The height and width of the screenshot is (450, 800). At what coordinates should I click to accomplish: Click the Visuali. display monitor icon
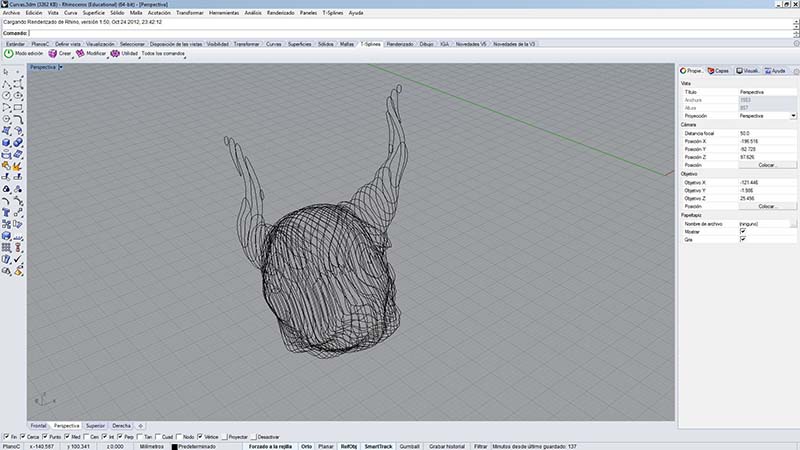739,71
